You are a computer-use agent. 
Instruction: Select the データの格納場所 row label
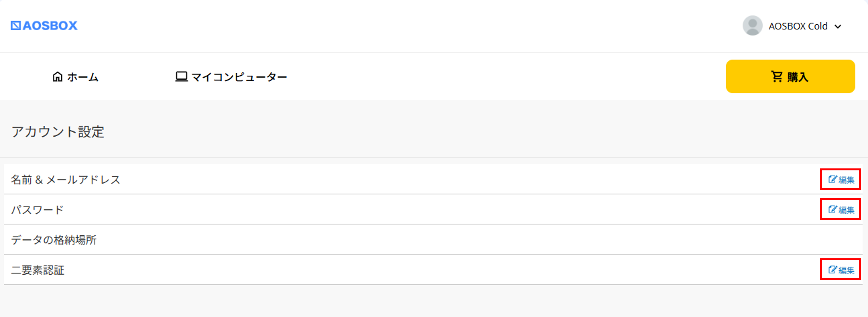click(x=54, y=240)
